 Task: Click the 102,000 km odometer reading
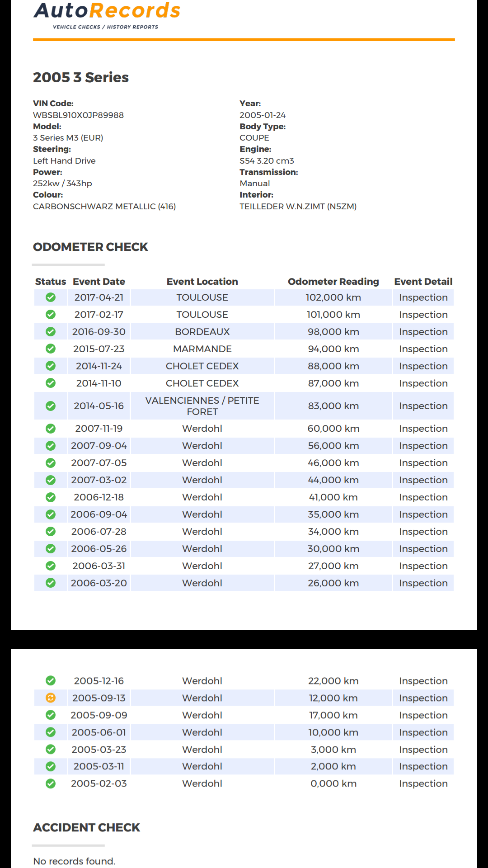pos(333,297)
